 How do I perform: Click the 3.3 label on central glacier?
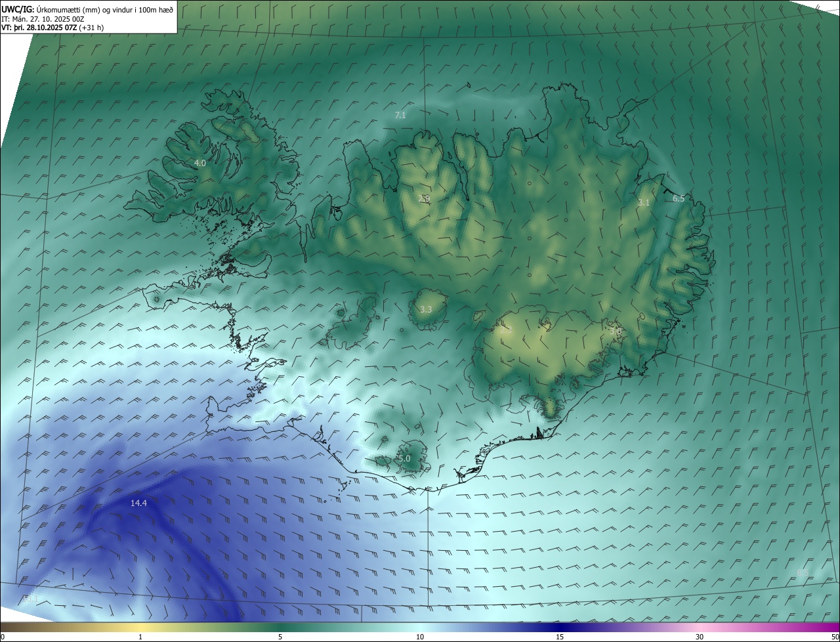[426, 309]
